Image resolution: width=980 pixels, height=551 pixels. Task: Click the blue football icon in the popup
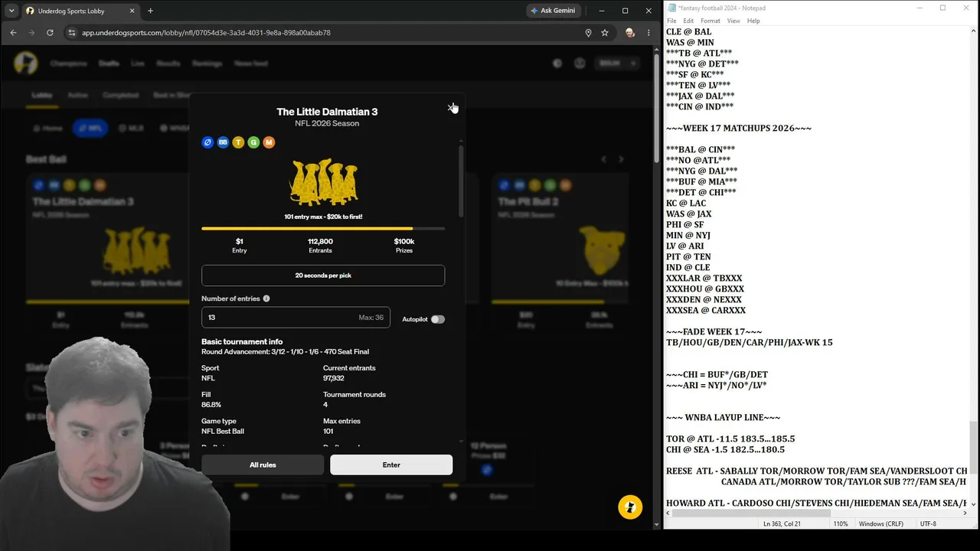[x=207, y=142]
